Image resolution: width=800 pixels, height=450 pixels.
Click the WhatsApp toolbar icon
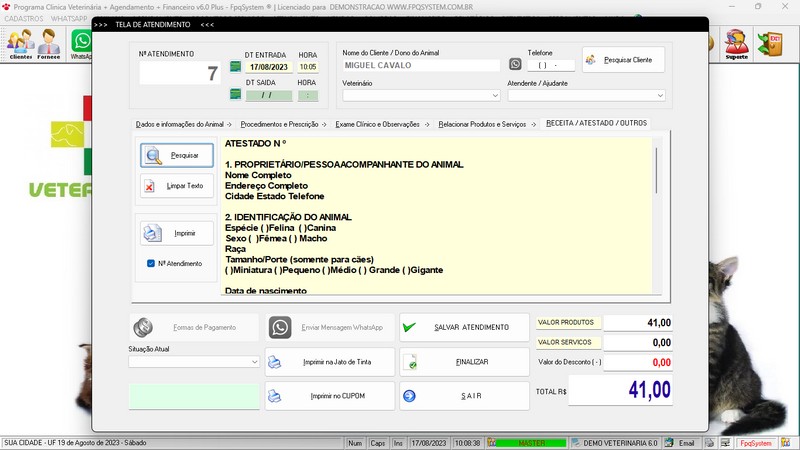click(82, 44)
